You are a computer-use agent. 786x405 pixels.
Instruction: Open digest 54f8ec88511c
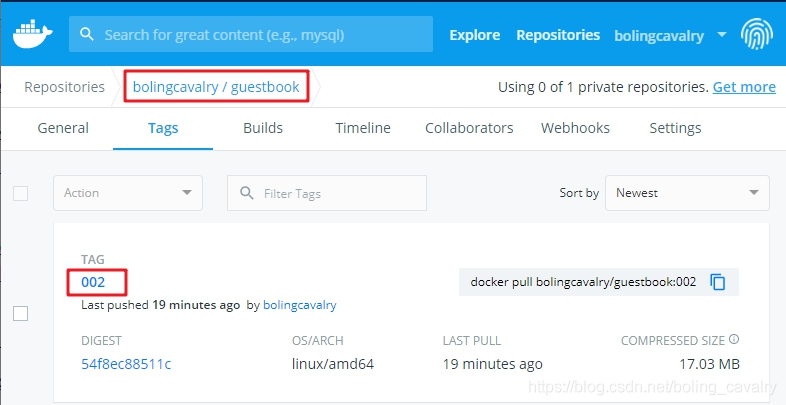point(126,363)
